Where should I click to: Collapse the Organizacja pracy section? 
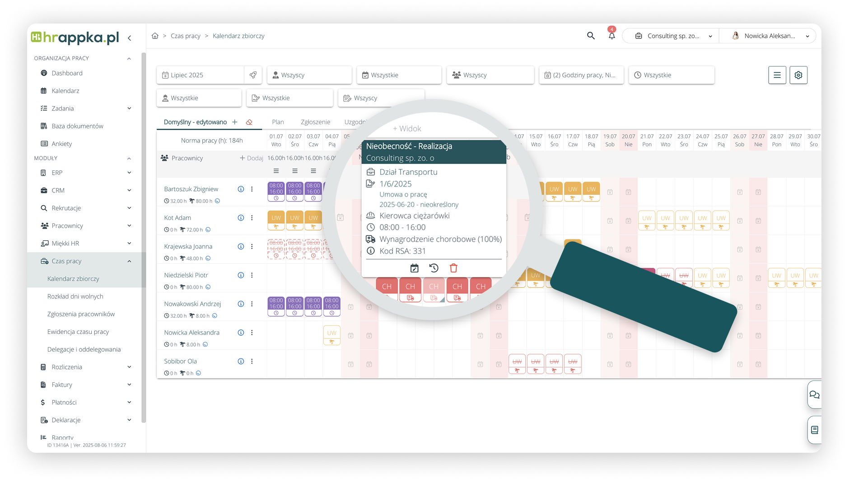(129, 58)
